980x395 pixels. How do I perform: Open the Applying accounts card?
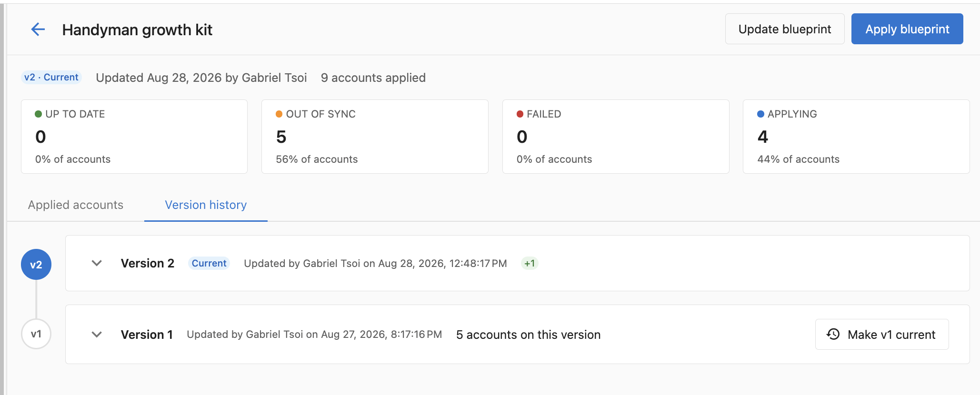(856, 137)
